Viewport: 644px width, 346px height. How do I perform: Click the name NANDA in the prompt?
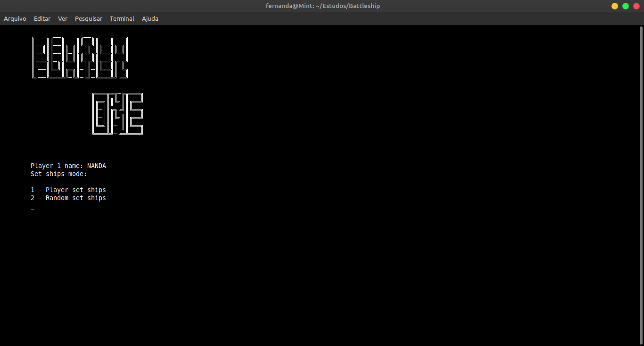97,166
